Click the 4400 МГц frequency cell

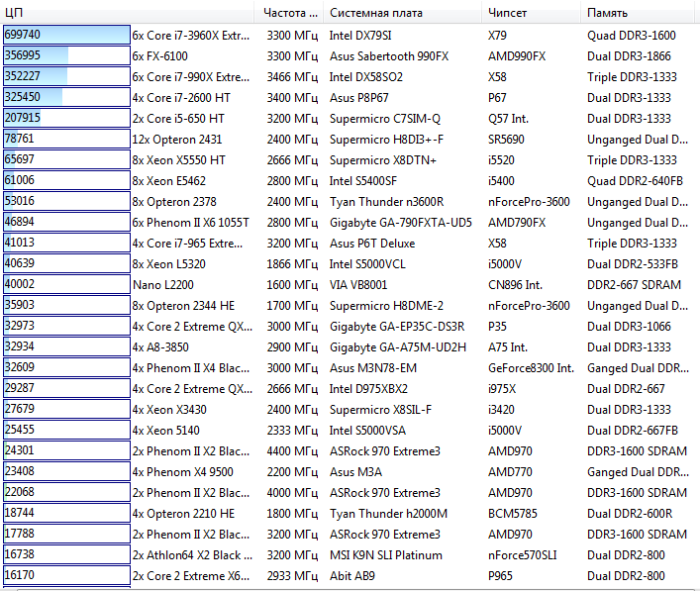292,451
